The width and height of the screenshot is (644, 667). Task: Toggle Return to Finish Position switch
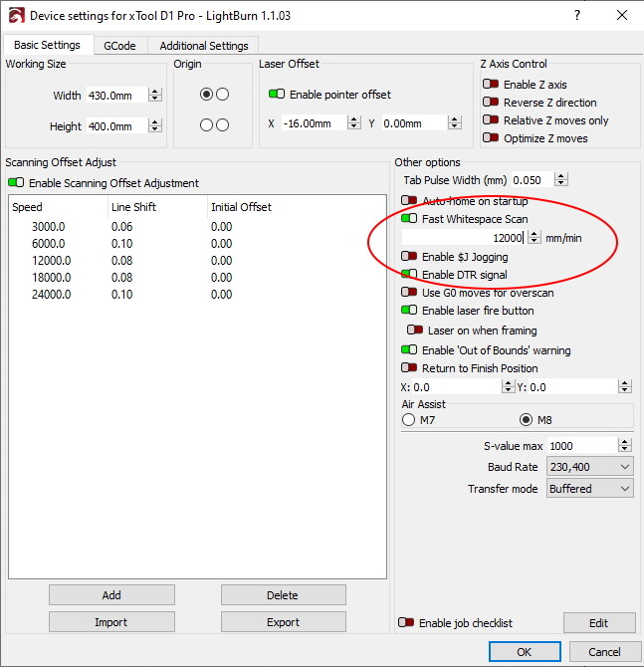409,367
